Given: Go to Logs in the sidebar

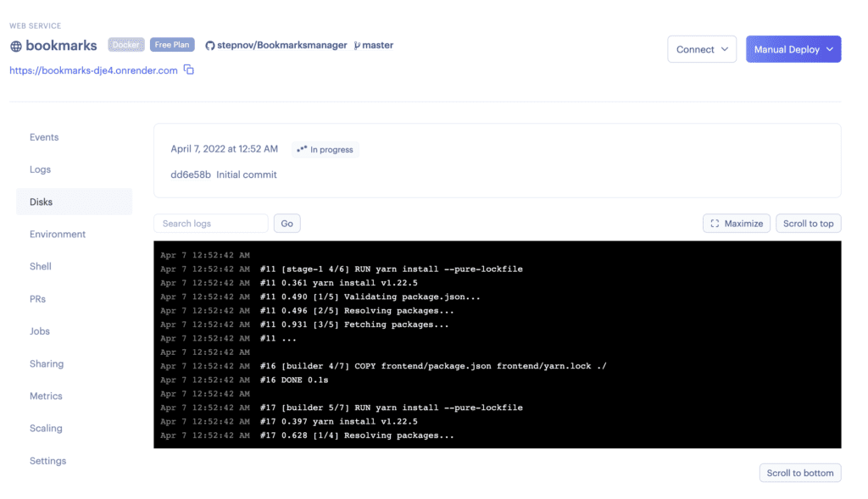Looking at the screenshot, I should [x=41, y=169].
